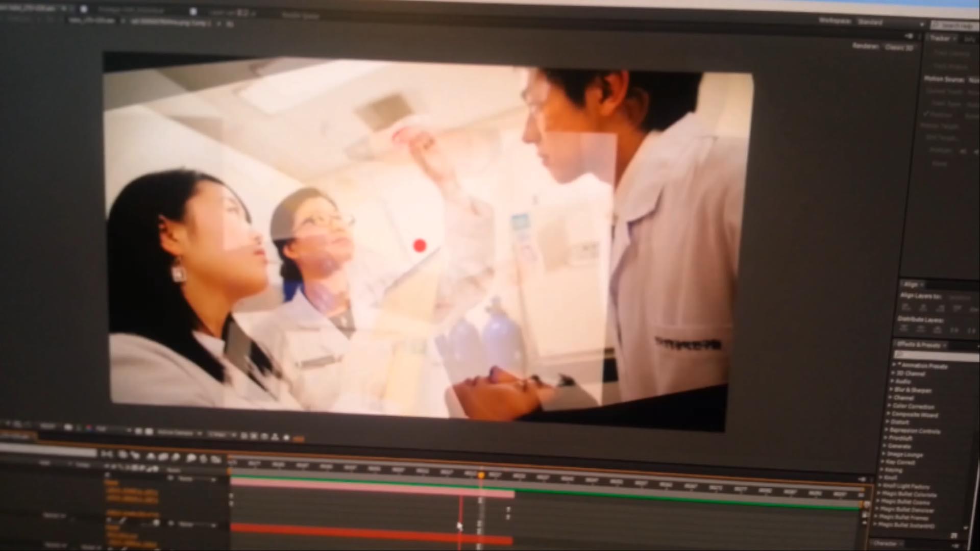The width and height of the screenshot is (980, 551).
Task: Open the viewer Active Camera dropdown
Action: pyautogui.click(x=179, y=433)
